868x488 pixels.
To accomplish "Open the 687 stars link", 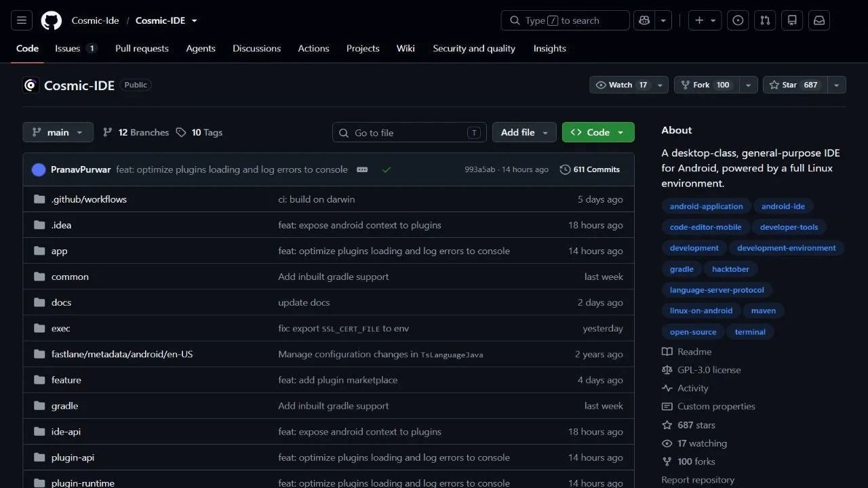I will (688, 425).
